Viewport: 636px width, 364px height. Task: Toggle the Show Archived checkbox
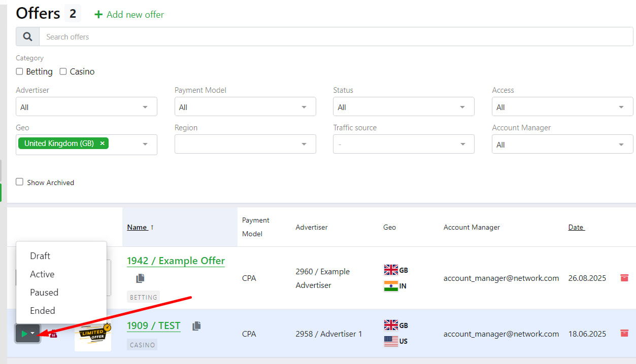[x=20, y=182]
